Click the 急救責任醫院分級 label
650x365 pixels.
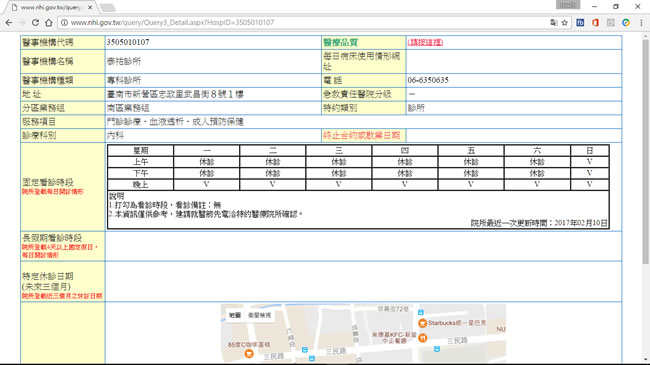[x=357, y=94]
